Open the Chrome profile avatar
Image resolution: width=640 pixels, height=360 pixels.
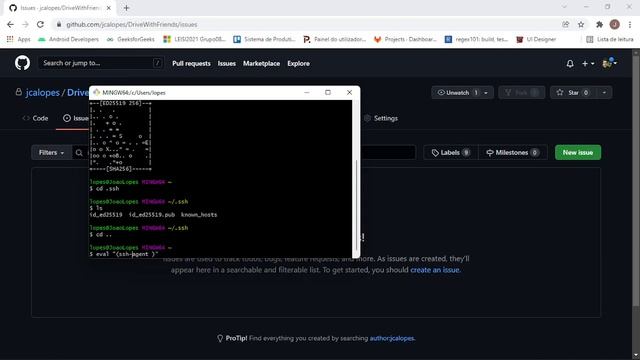[x=614, y=24]
